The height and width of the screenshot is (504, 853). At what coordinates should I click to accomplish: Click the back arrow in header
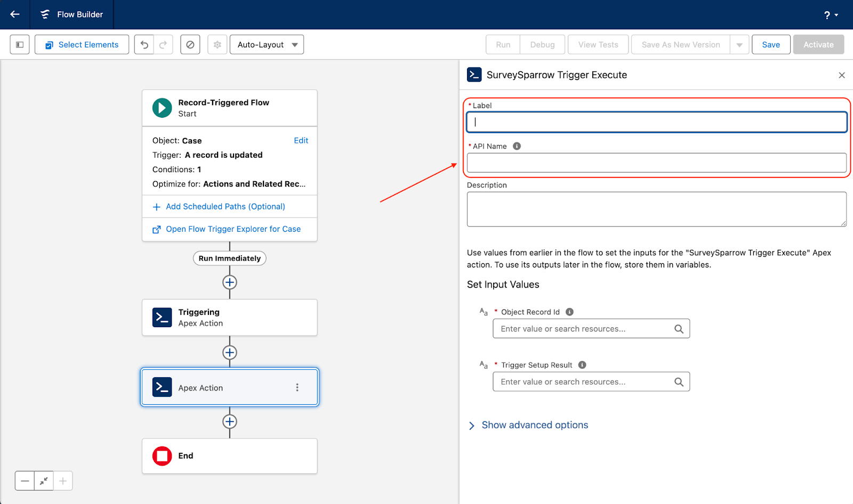tap(15, 14)
